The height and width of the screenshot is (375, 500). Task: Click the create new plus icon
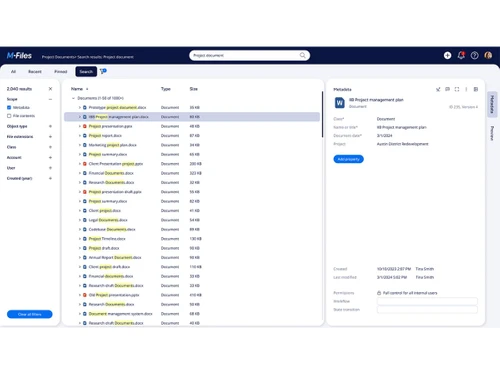pyautogui.click(x=447, y=55)
